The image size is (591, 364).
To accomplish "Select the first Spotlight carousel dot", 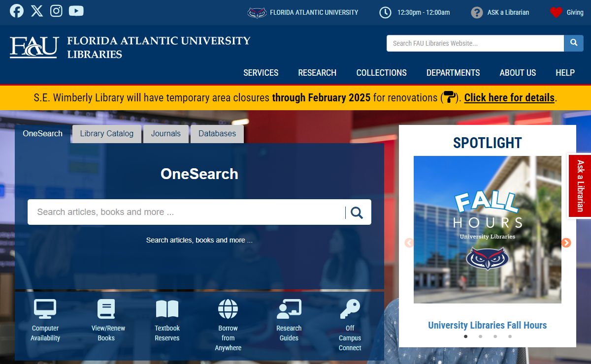I will (466, 336).
